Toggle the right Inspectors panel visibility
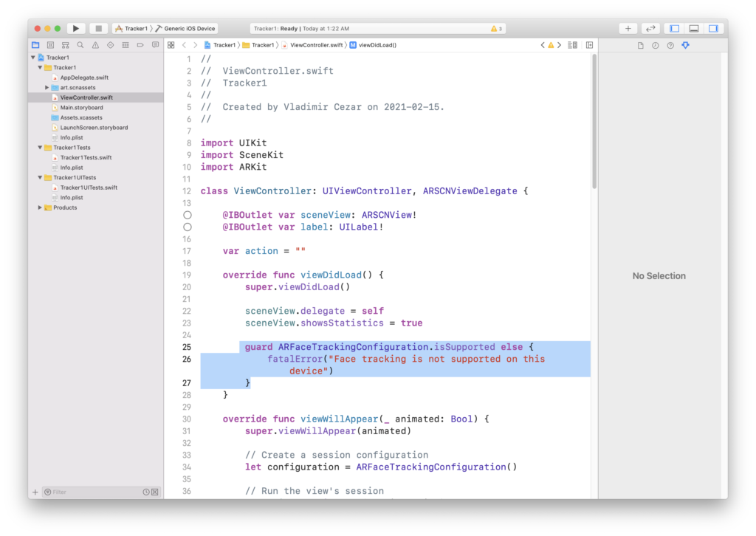Viewport: 756px width, 536px height. pyautogui.click(x=713, y=29)
